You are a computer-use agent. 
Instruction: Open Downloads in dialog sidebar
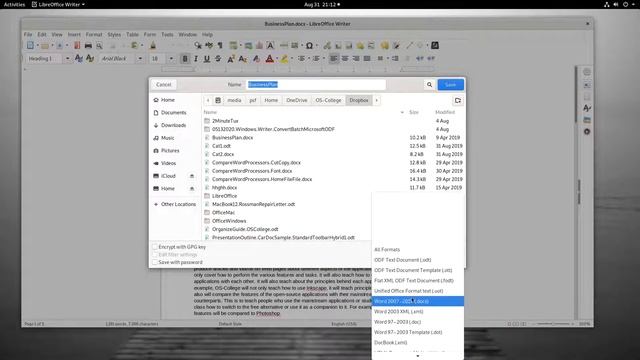173,125
